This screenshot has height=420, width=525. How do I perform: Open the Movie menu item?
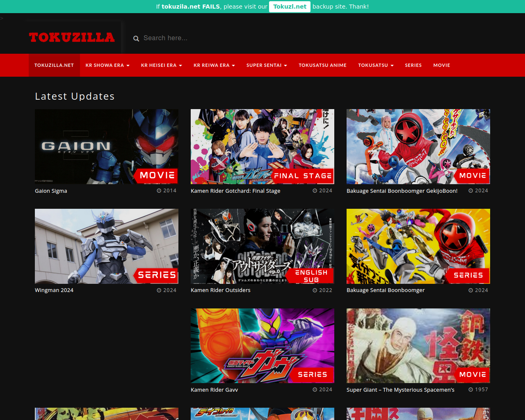click(x=442, y=65)
